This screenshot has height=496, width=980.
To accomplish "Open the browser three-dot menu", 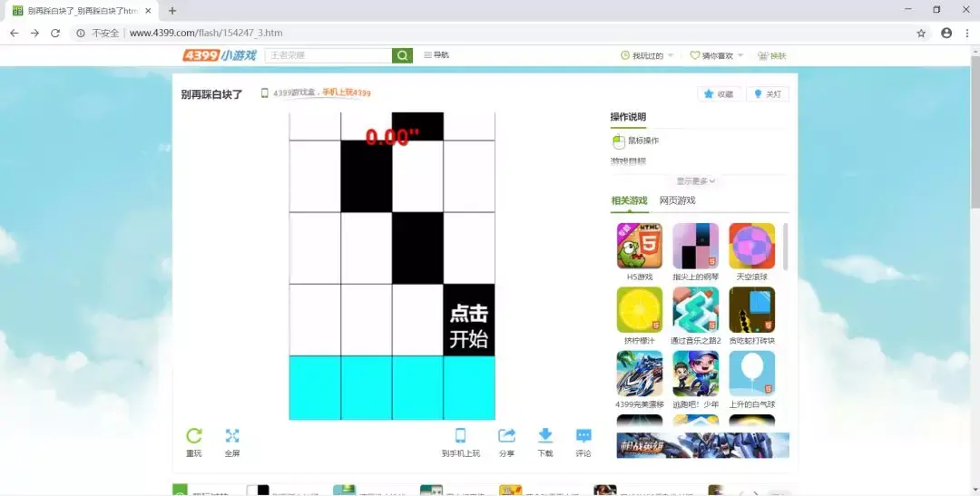I will (967, 34).
